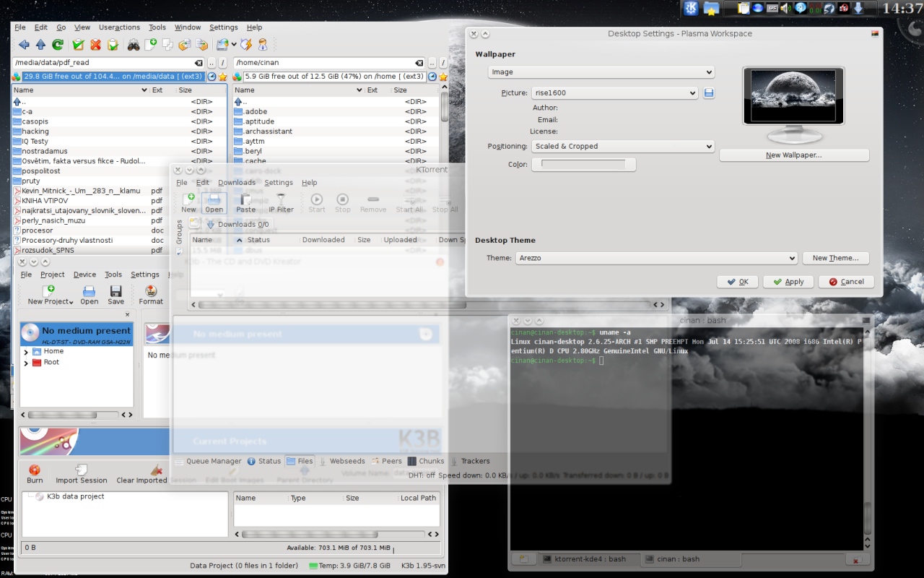Click Open in KTorrent toolbar

pyautogui.click(x=214, y=202)
